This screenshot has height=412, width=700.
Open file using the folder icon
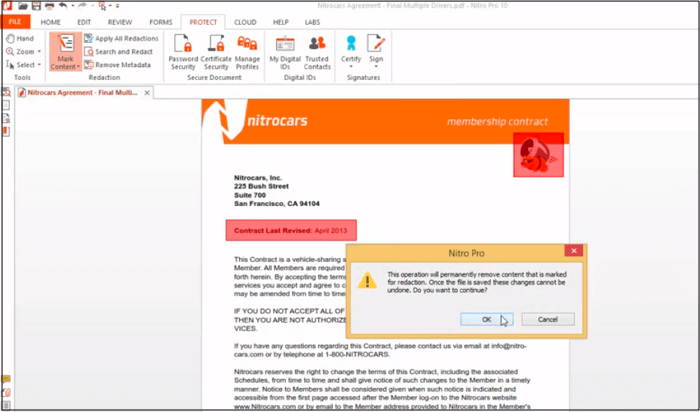coord(23,6)
